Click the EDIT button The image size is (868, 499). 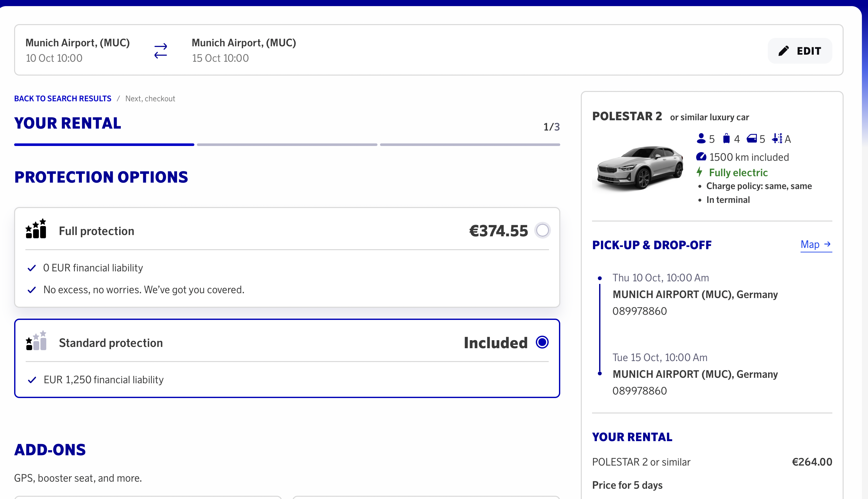coord(800,51)
